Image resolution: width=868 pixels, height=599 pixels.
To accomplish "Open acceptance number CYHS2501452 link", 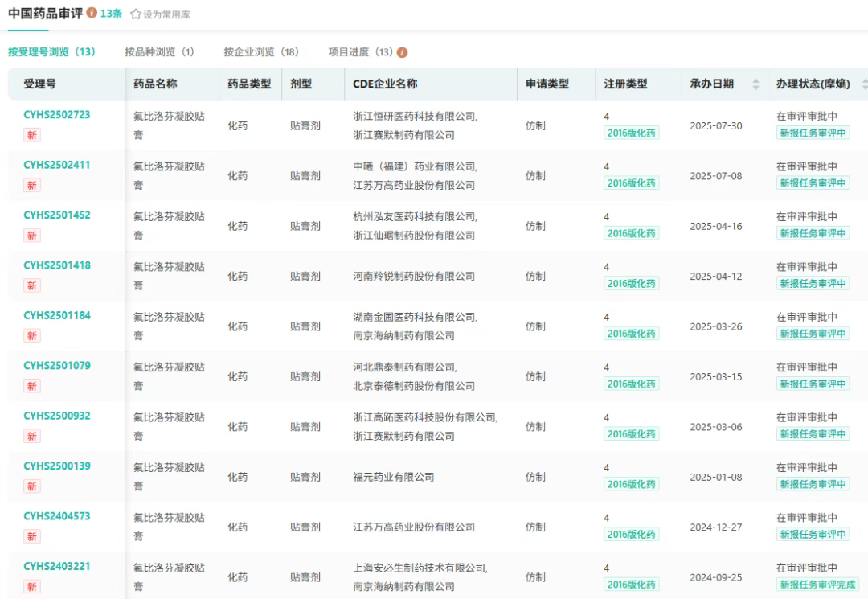I will pos(57,215).
